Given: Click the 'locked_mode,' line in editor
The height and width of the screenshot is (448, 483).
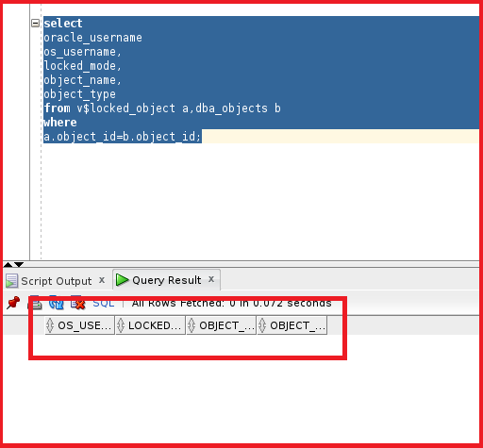Looking at the screenshot, I should 82,66.
